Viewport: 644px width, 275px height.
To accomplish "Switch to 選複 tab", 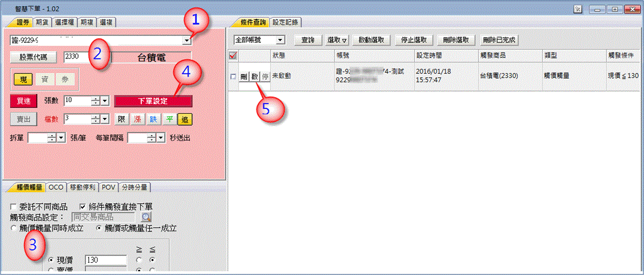I will click(107, 22).
